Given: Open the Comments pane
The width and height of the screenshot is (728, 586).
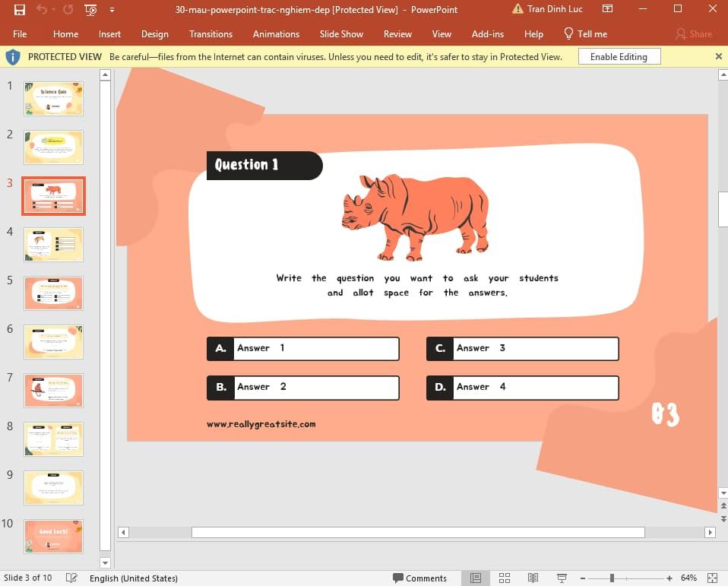Looking at the screenshot, I should click(x=420, y=578).
